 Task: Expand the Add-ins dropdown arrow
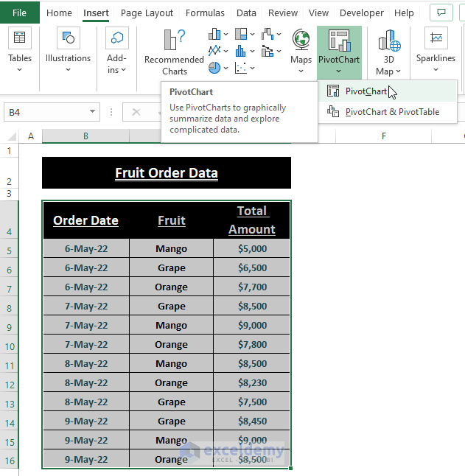(x=124, y=70)
